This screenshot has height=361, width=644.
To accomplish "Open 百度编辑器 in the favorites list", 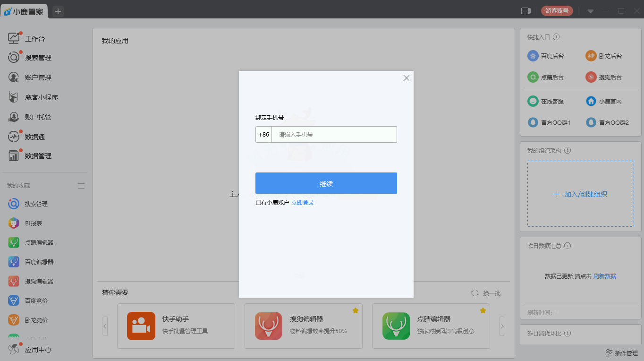I will coord(31,262).
